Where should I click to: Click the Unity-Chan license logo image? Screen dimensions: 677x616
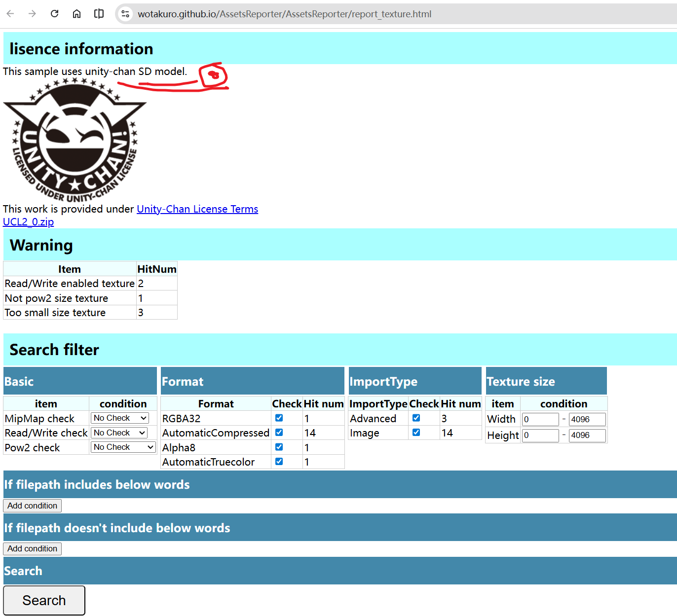(75, 140)
